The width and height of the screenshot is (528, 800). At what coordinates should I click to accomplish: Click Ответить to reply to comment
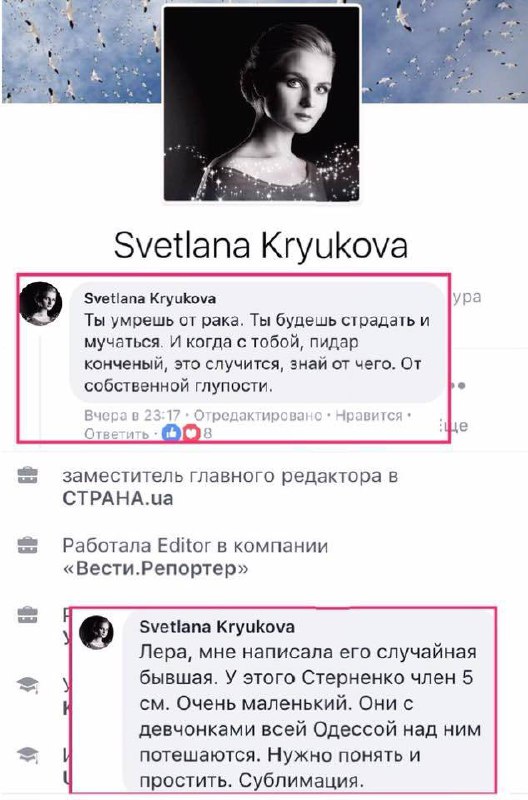(116, 434)
